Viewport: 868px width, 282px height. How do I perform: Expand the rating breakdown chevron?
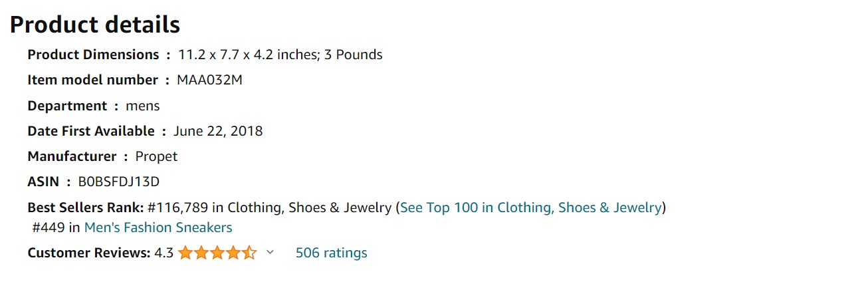pos(270,253)
